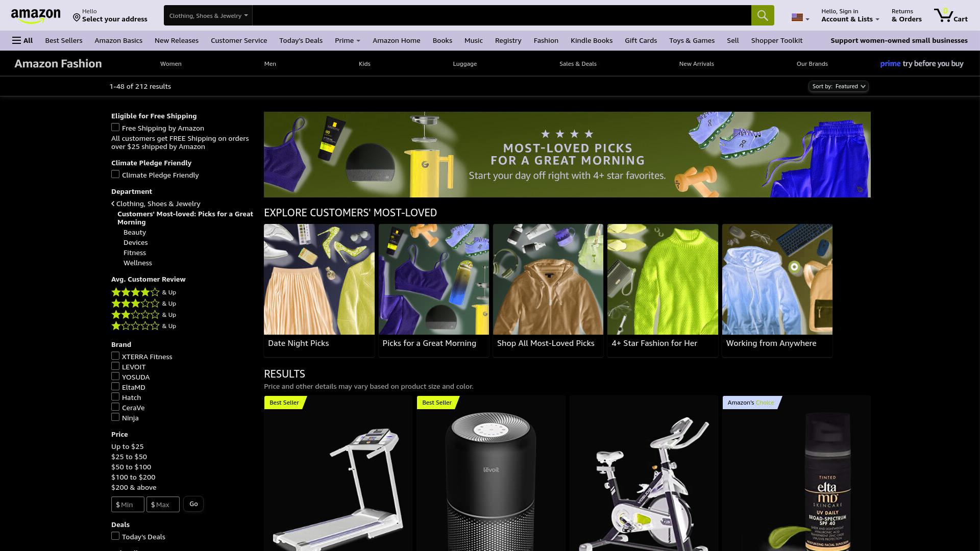
Task: Expand Prime dropdown in nav bar
Action: pos(347,40)
